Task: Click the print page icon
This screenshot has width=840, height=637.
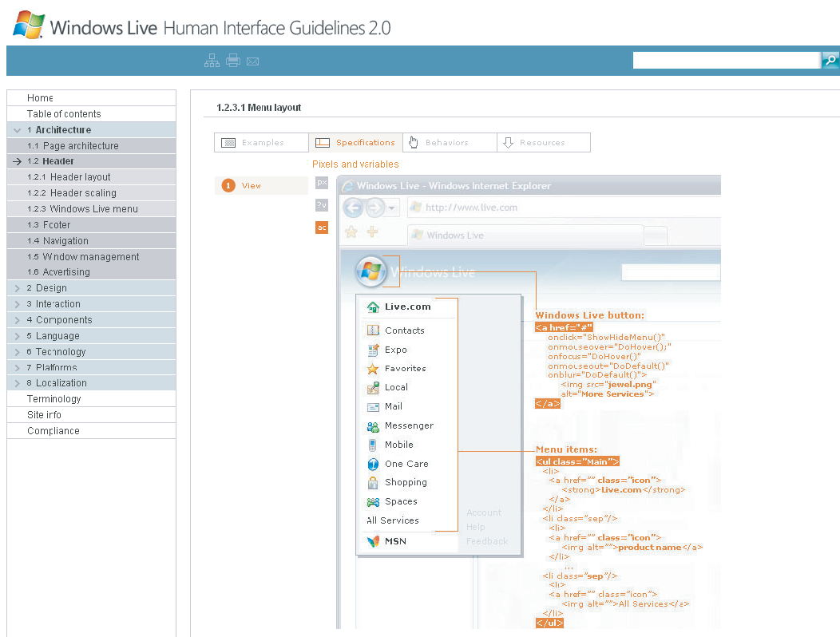Action: click(x=232, y=61)
